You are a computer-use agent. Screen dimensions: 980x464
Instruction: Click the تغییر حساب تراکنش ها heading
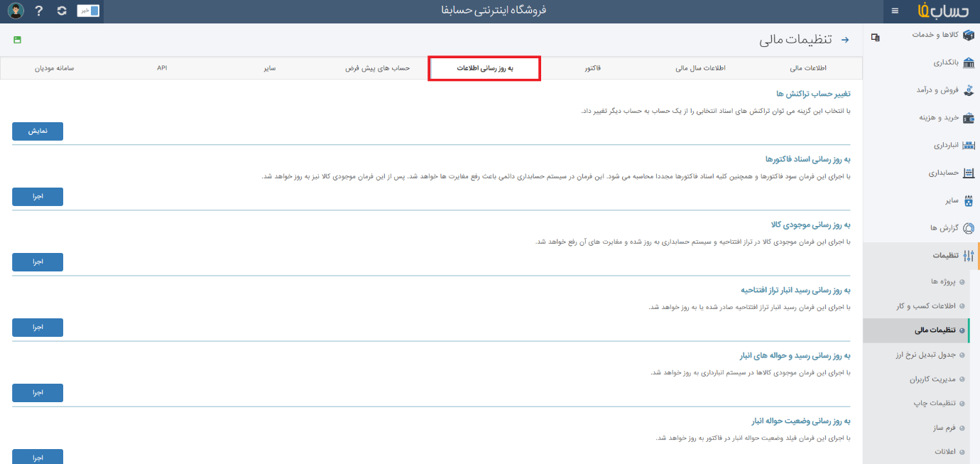(813, 94)
